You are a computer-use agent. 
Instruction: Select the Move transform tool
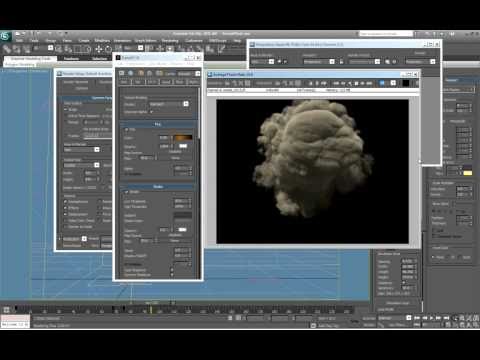pyautogui.click(x=99, y=49)
